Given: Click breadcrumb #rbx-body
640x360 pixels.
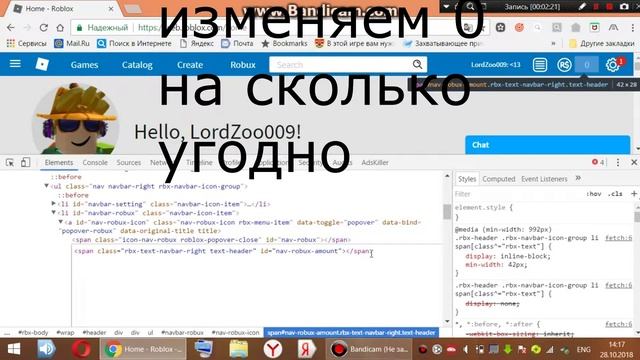Looking at the screenshot, I should (33, 333).
